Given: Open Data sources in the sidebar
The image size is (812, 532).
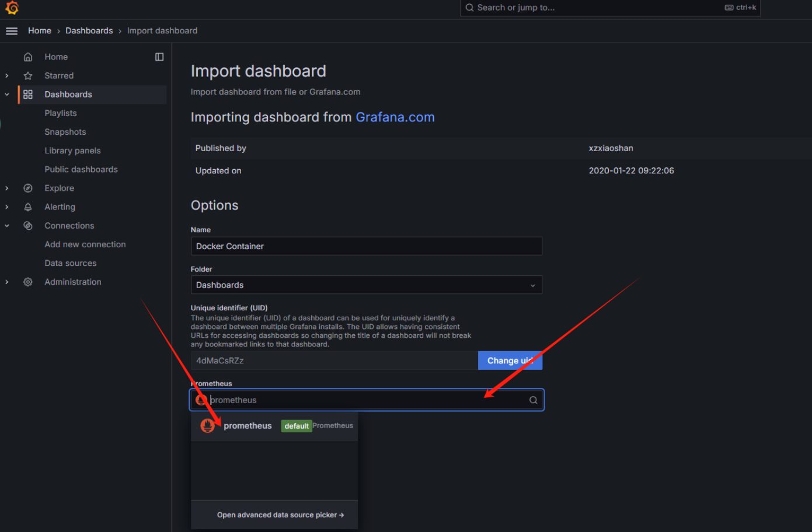Looking at the screenshot, I should pos(71,263).
